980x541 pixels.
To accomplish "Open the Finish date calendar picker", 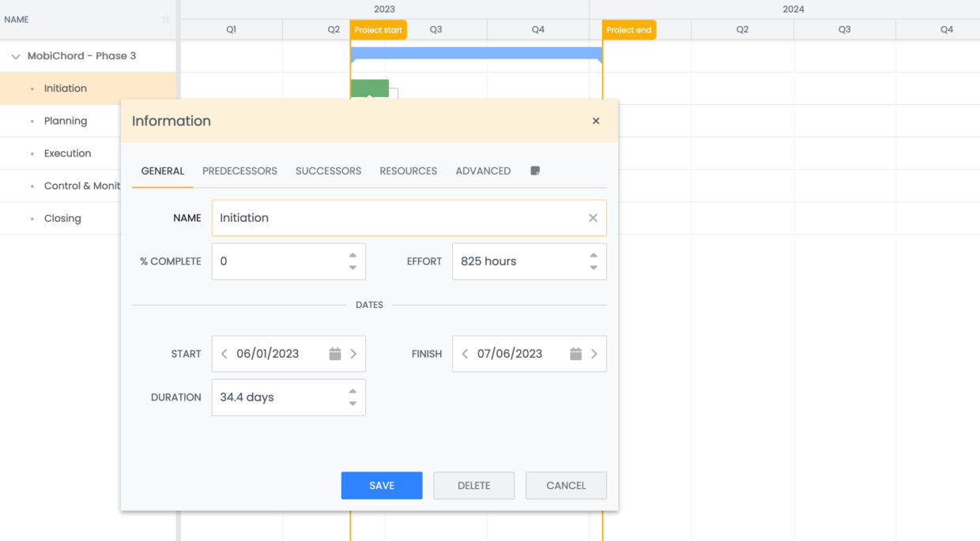I will tap(575, 354).
